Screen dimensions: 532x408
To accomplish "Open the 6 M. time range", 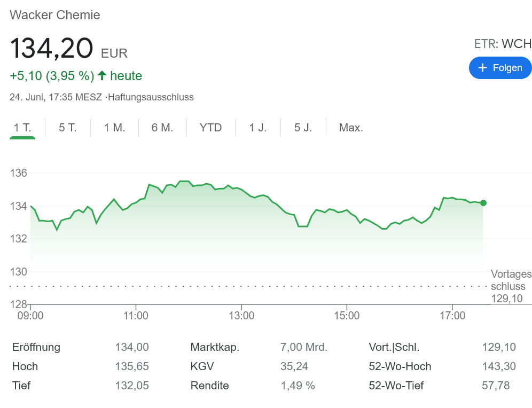I will (x=162, y=128).
